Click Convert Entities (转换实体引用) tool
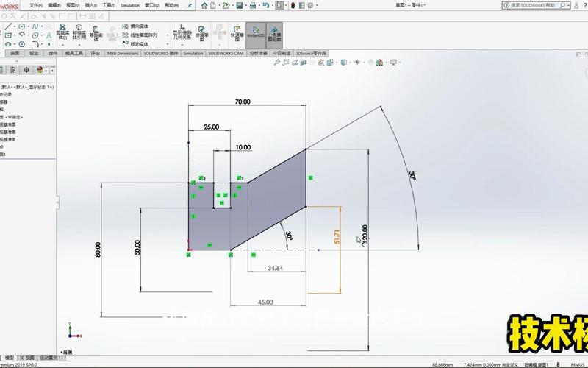 [x=79, y=32]
